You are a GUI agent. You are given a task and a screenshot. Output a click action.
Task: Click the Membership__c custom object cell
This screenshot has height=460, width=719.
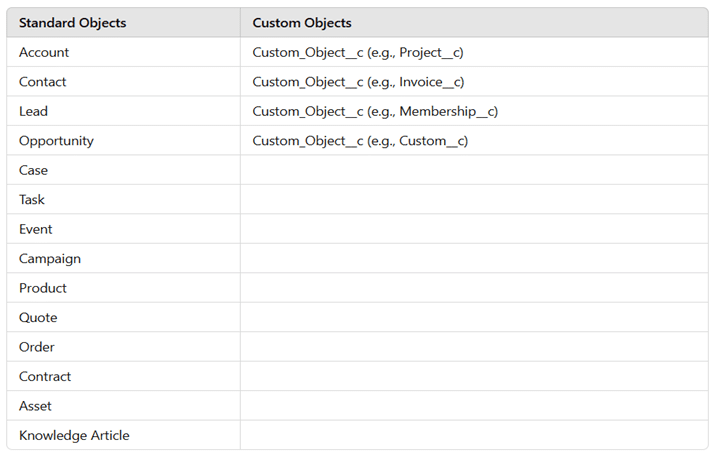[375, 111]
